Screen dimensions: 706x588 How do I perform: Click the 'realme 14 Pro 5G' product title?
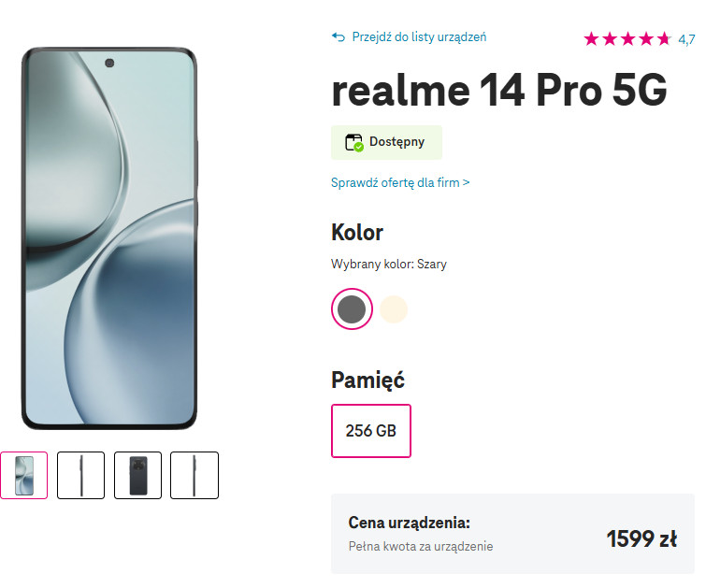point(499,92)
